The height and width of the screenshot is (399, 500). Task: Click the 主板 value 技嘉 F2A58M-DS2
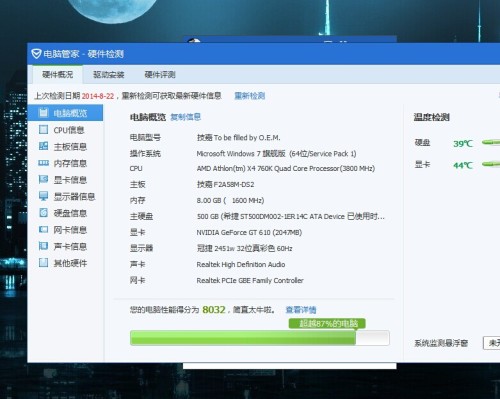click(x=225, y=185)
